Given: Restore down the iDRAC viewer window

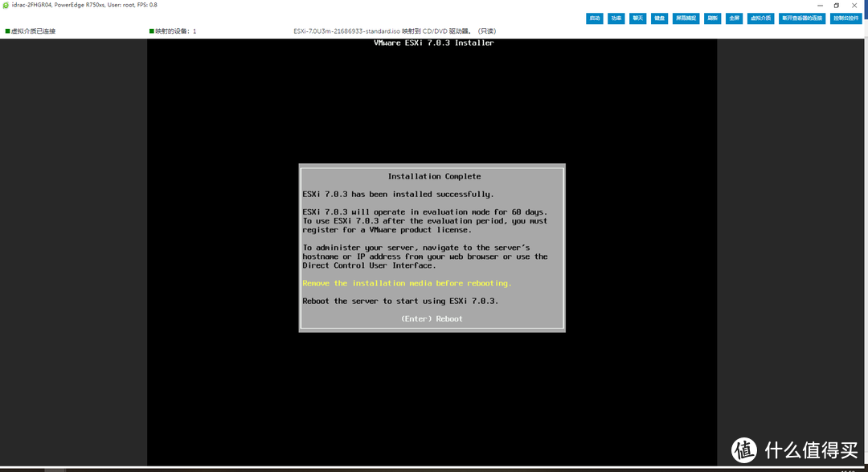Looking at the screenshot, I should tap(837, 6).
